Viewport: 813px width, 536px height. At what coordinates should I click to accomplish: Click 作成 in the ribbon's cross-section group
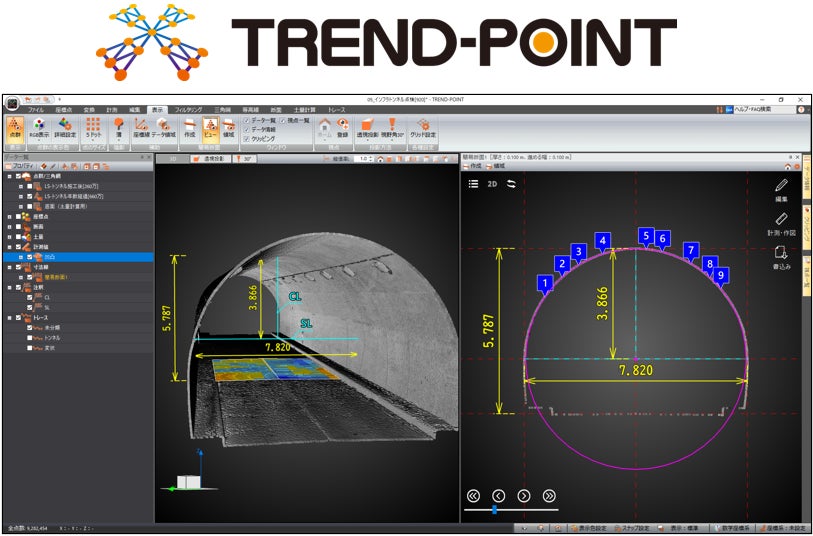pos(190,128)
